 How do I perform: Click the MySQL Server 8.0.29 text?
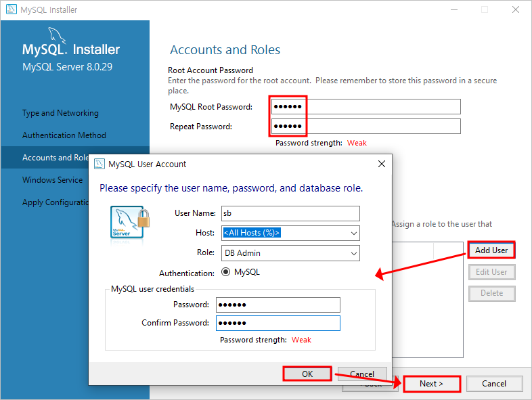coord(67,67)
